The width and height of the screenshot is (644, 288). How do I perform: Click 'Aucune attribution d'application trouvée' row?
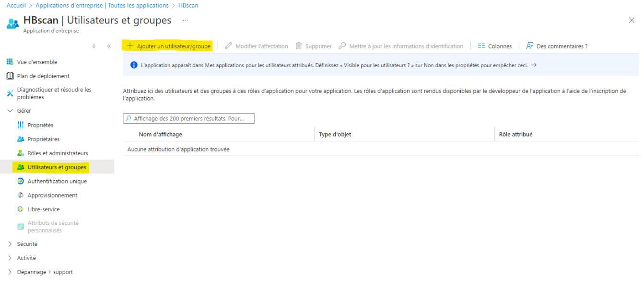pos(381,149)
